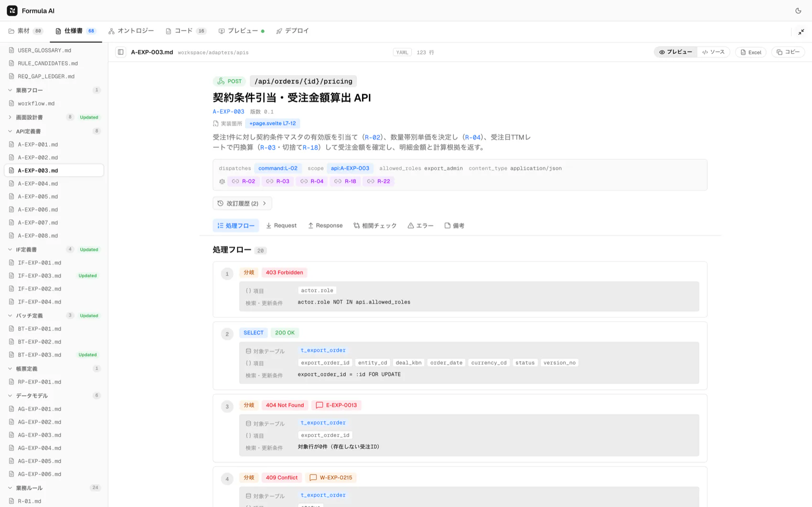Click the R-18 rule chip

[x=345, y=181]
